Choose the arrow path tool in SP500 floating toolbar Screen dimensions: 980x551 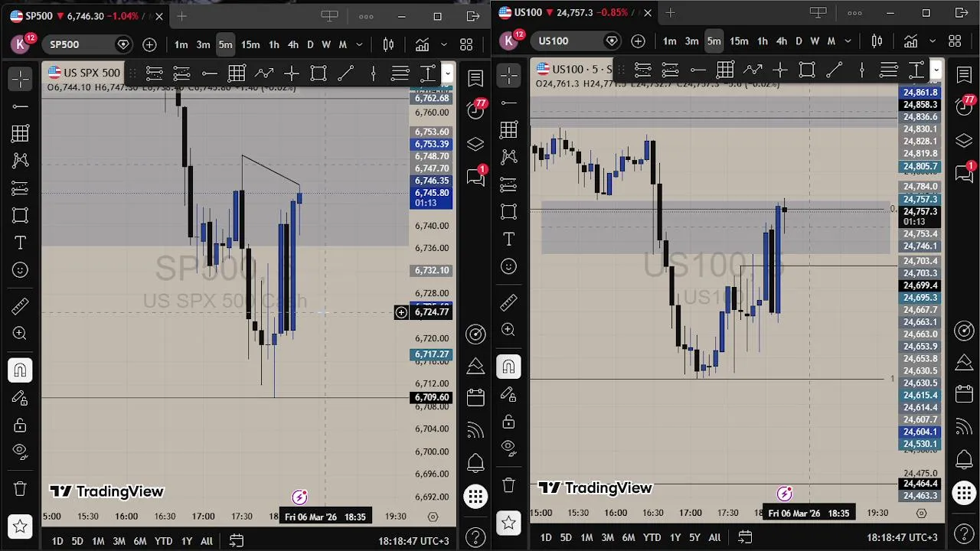pos(264,73)
